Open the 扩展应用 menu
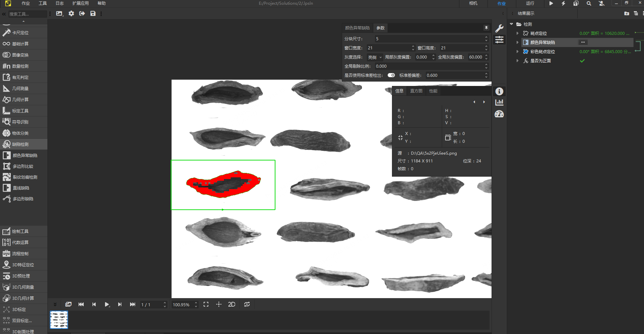The width and height of the screenshot is (644, 334). coord(80,3)
